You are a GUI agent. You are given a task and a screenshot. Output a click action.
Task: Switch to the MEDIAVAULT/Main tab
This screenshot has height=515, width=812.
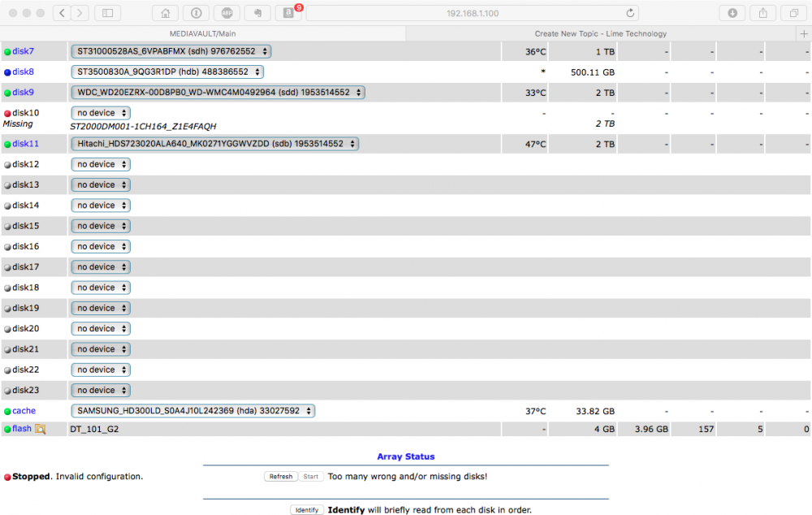(203, 33)
